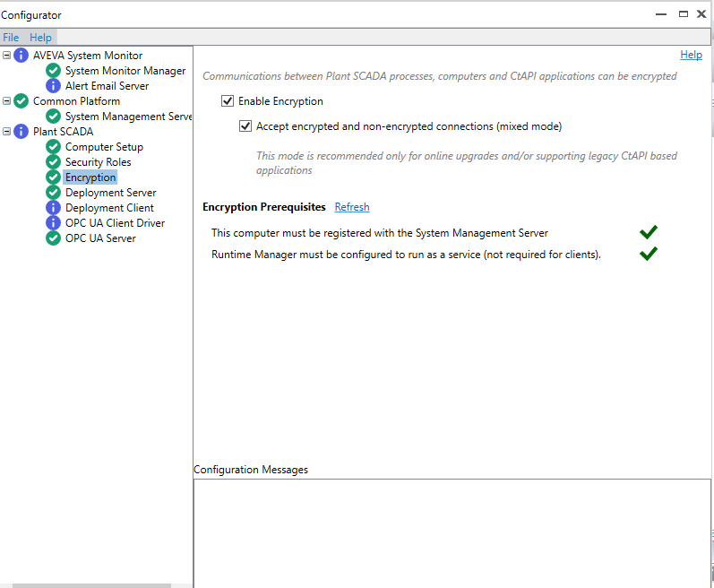
Task: Click the green check icon beside Security Roles
Action: [x=54, y=162]
